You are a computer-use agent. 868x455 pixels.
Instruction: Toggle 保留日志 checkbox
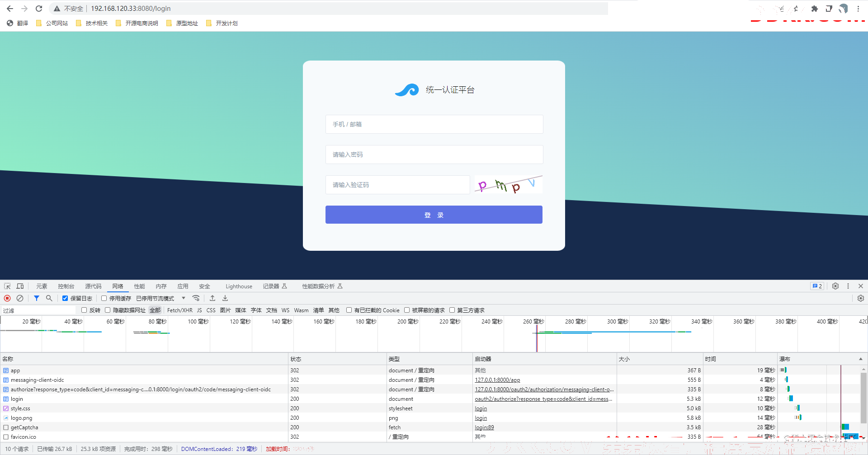(x=65, y=298)
